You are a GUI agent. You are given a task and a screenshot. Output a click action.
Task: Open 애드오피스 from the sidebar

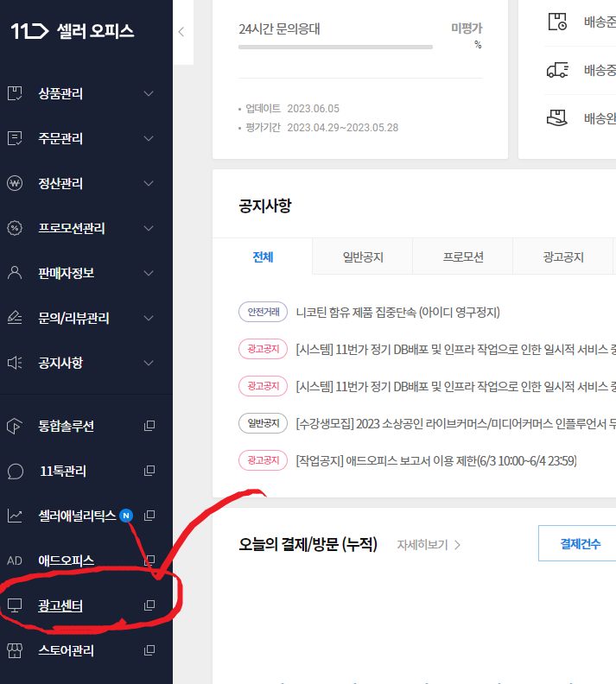(x=66, y=560)
